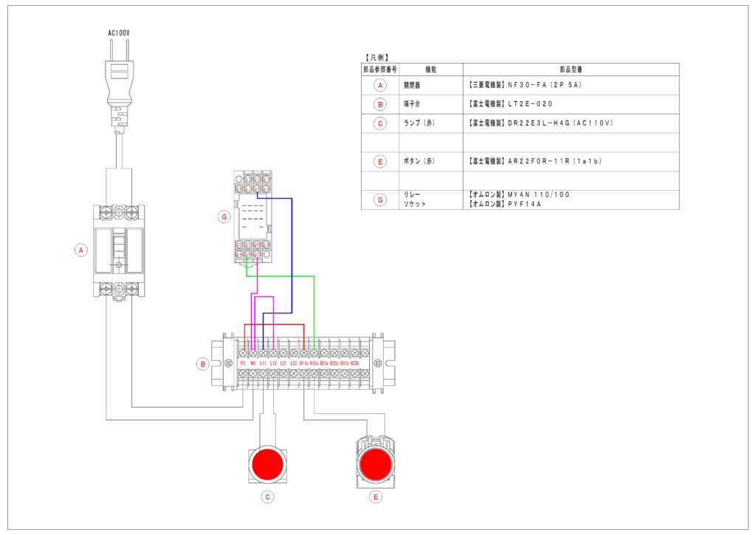Screen dimensions: 756x535
Task: Click the terminal block's left mounting screw
Action: coord(229,363)
